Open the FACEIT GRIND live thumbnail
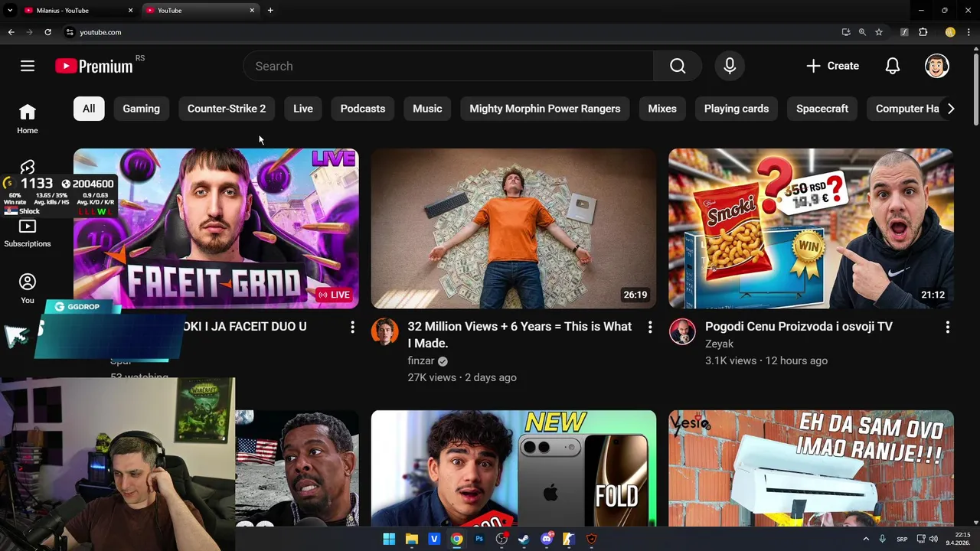Viewport: 980px width, 551px height. 216,228
